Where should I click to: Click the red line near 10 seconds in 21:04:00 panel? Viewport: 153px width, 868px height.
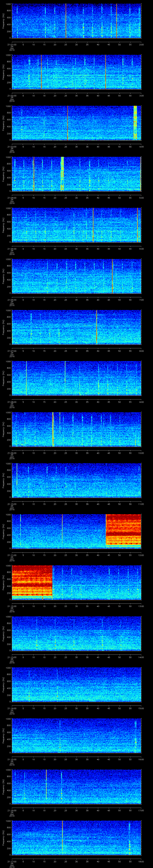34,174
